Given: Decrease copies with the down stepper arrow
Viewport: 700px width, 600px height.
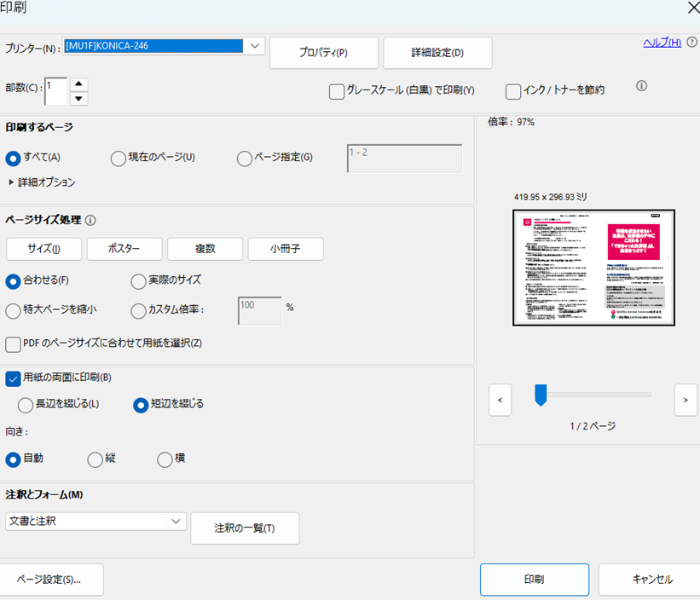Looking at the screenshot, I should [x=78, y=98].
